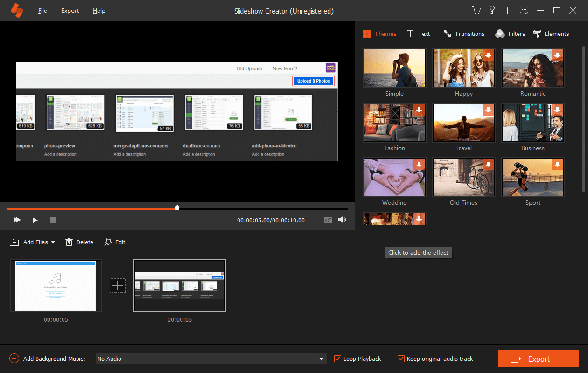Open the No Audio background music dropdown

211,359
